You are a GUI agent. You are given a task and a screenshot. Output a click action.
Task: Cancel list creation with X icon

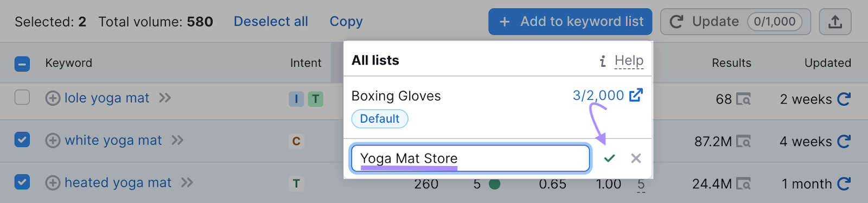[x=636, y=158]
